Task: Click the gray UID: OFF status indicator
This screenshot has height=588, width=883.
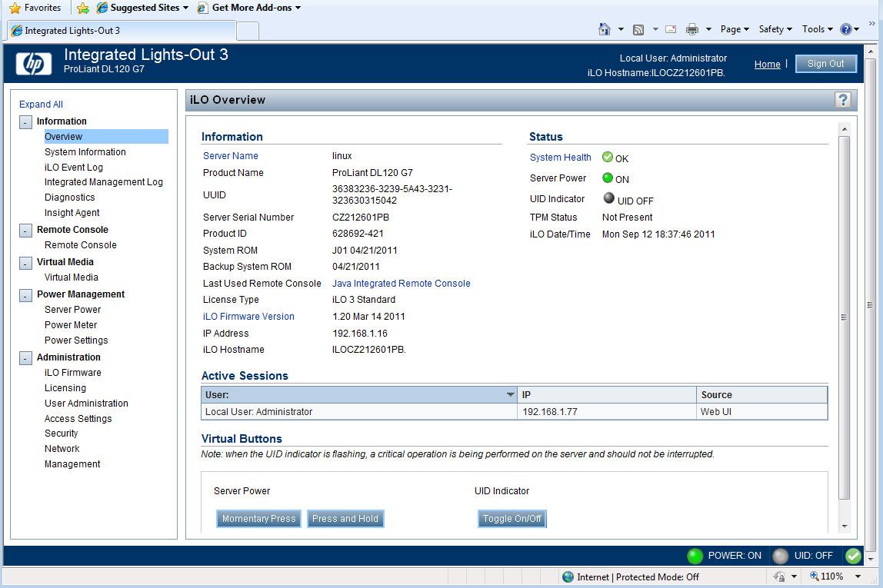Action: [x=781, y=556]
